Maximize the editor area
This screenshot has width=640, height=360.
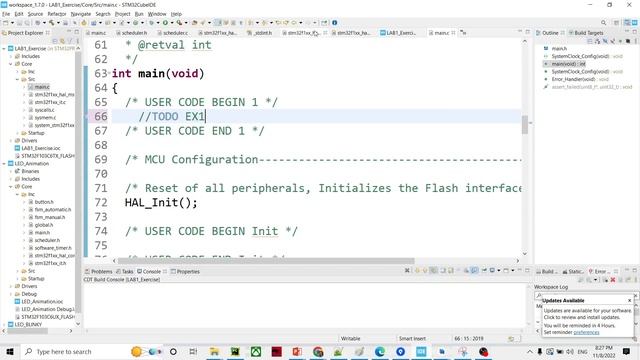[527, 32]
